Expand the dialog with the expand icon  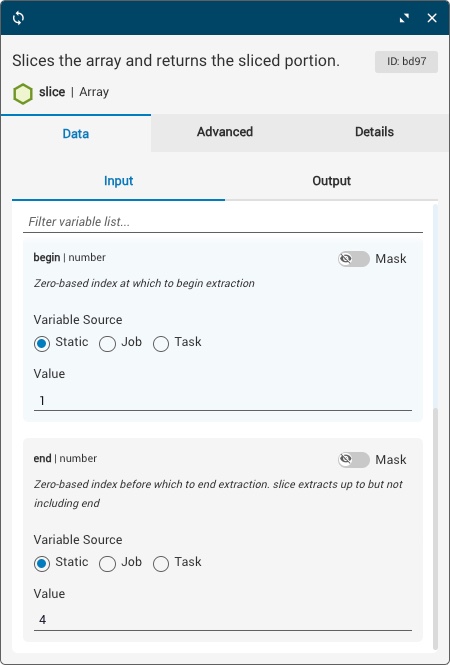pyautogui.click(x=404, y=18)
